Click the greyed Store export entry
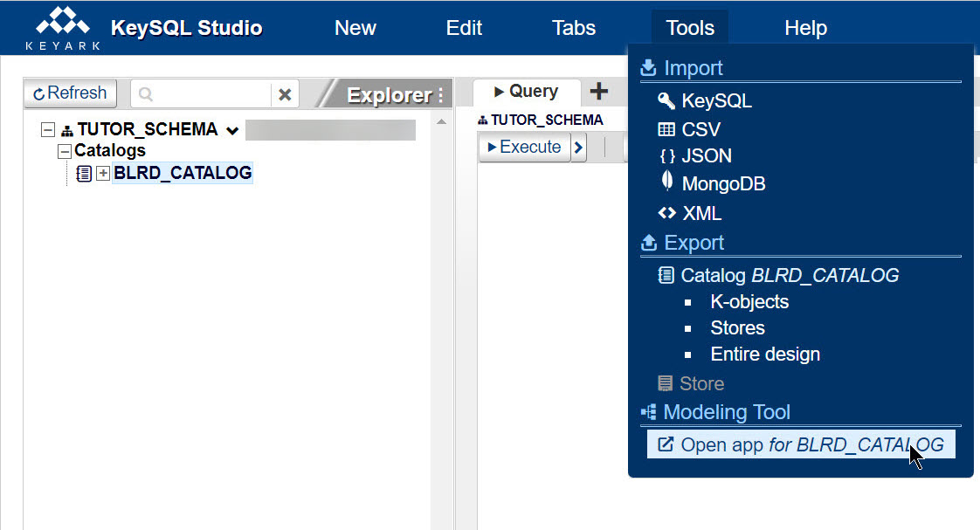Screen dimensions: 980x530 pos(701,383)
